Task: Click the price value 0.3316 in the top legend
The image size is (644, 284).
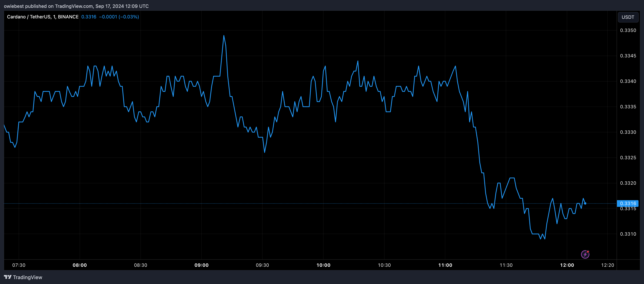Action: [x=89, y=17]
